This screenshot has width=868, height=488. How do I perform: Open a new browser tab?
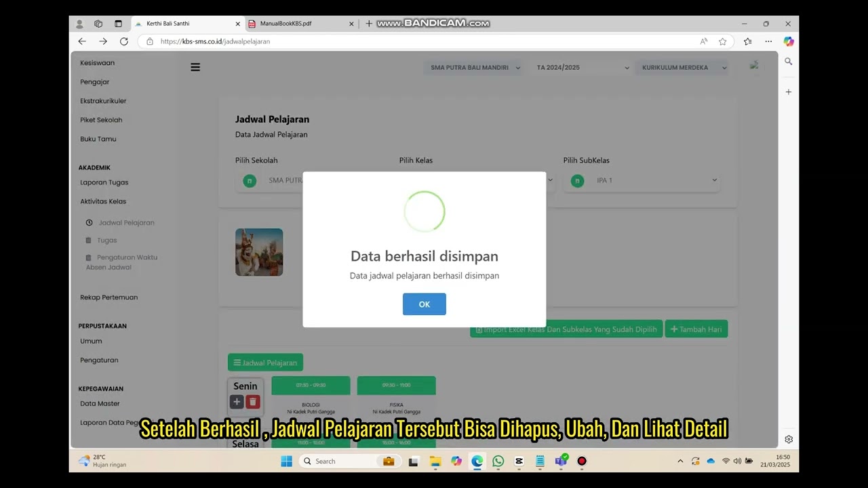369,24
